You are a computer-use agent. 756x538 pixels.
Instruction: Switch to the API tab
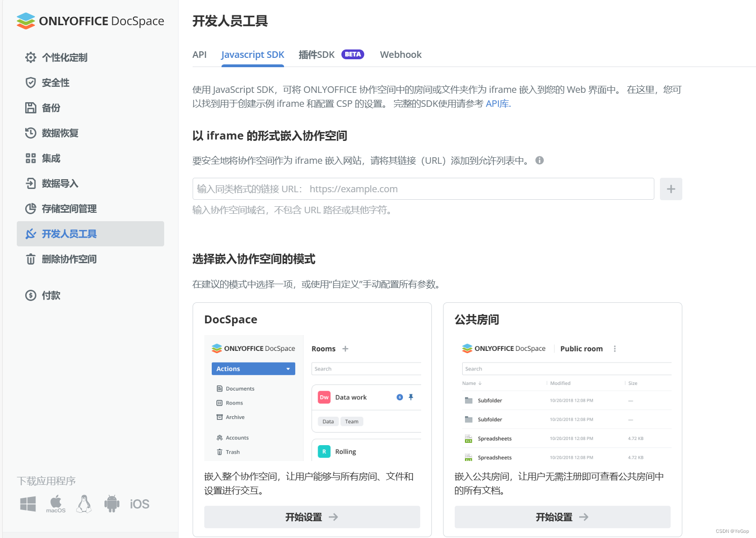[200, 55]
